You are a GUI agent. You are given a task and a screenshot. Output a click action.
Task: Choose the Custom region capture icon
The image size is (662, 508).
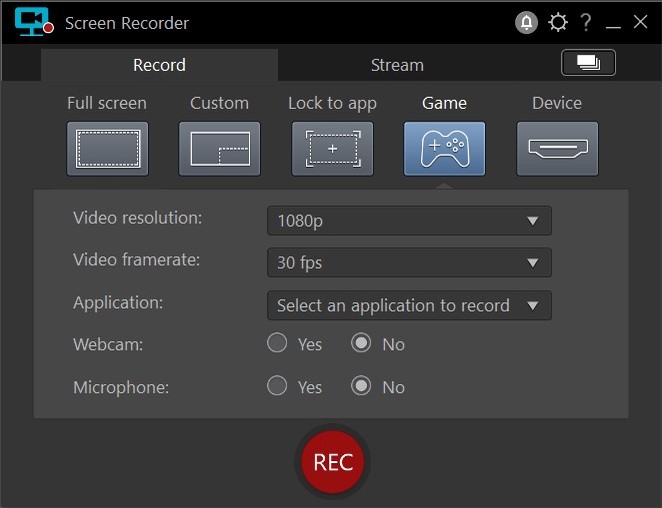[x=220, y=149]
